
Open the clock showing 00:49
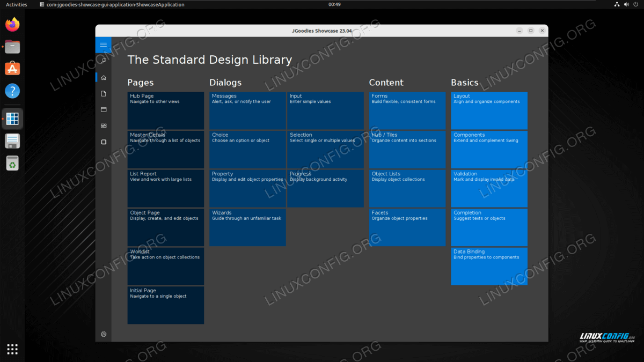coord(334,4)
